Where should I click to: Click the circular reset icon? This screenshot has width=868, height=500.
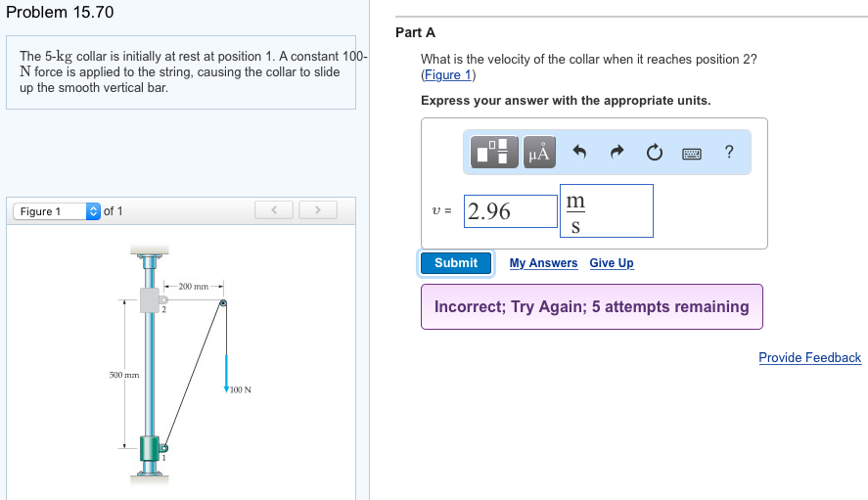point(654,152)
